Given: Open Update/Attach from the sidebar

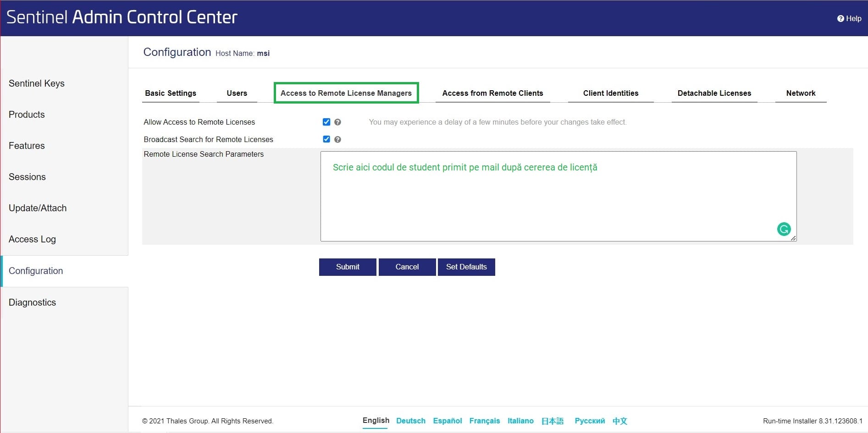Looking at the screenshot, I should click(38, 208).
